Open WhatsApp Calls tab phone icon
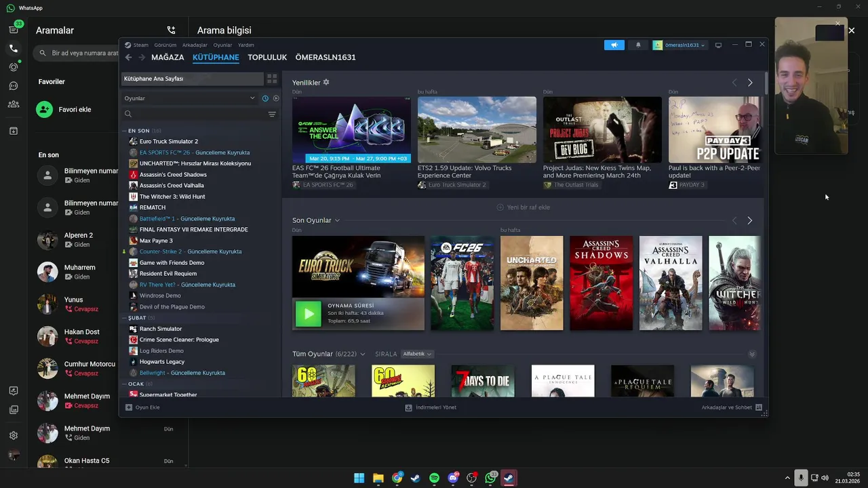The height and width of the screenshot is (488, 868). coord(14,49)
